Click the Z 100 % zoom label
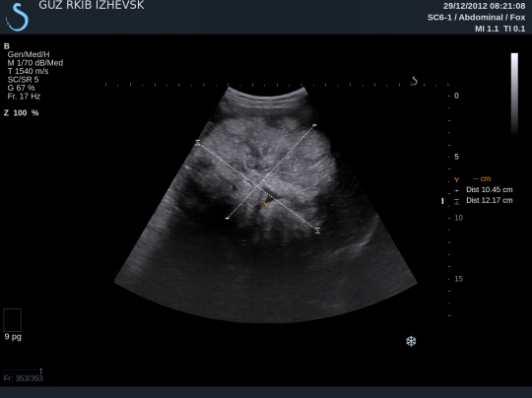The height and width of the screenshot is (398, 532). [x=21, y=113]
